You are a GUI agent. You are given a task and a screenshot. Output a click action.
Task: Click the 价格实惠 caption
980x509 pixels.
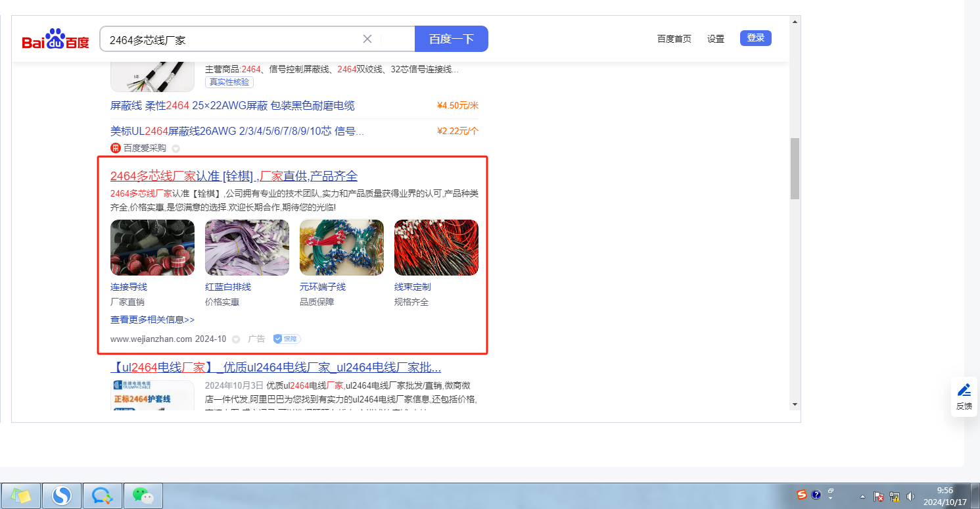tap(222, 302)
